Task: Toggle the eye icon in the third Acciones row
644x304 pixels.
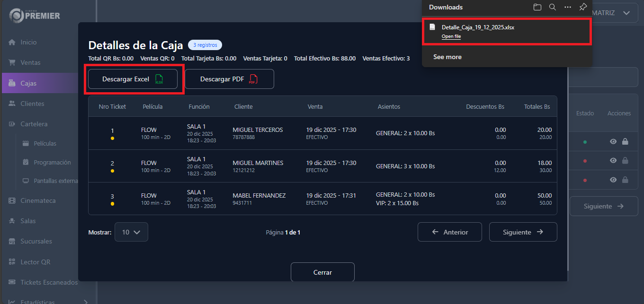Action: [x=613, y=180]
